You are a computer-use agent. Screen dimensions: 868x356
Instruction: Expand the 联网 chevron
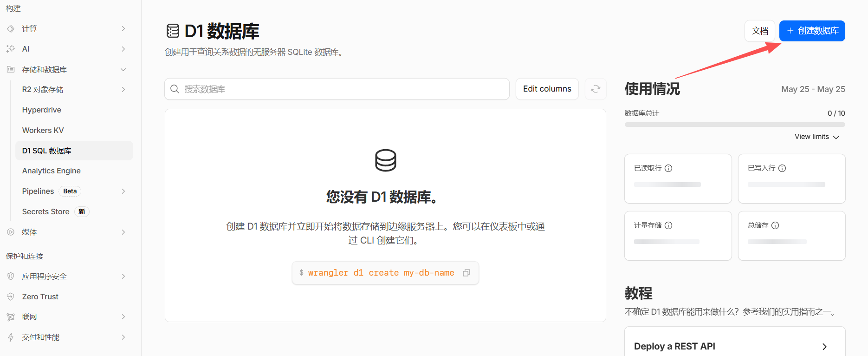pyautogui.click(x=123, y=317)
